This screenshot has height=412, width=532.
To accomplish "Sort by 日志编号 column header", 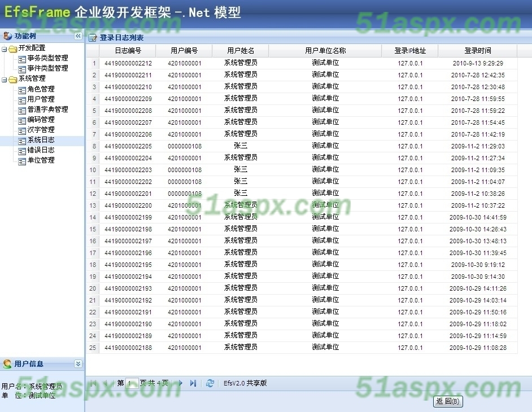I will point(128,51).
